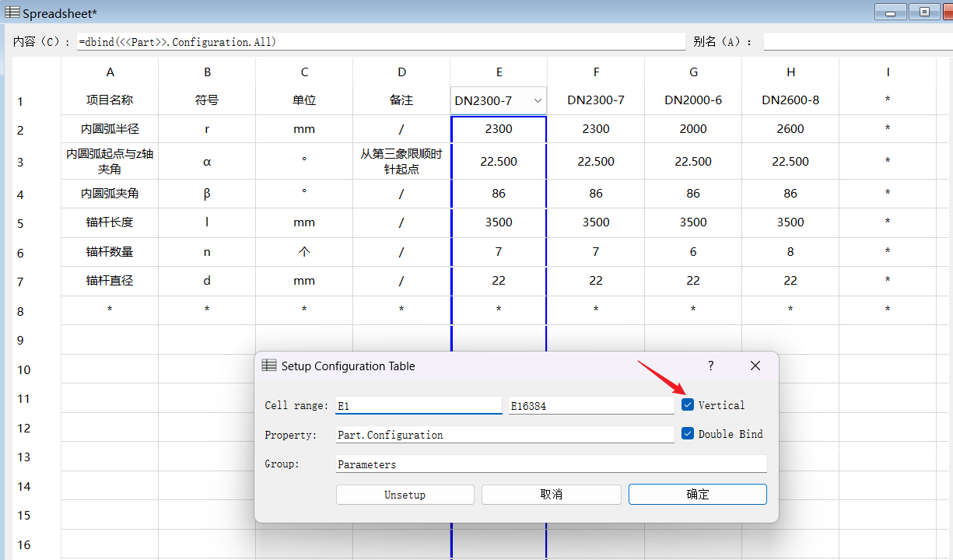Click the 内容 formula content field
The width and height of the screenshot is (953, 560).
[381, 42]
